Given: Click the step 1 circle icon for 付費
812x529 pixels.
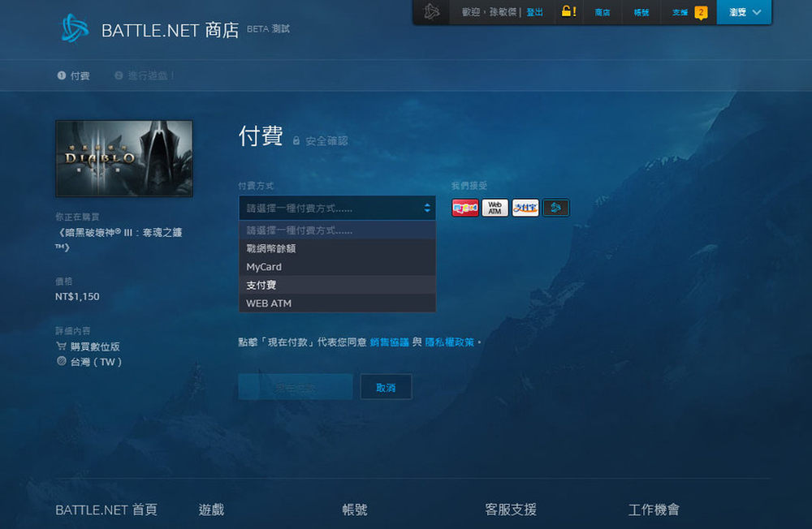Looking at the screenshot, I should point(62,75).
